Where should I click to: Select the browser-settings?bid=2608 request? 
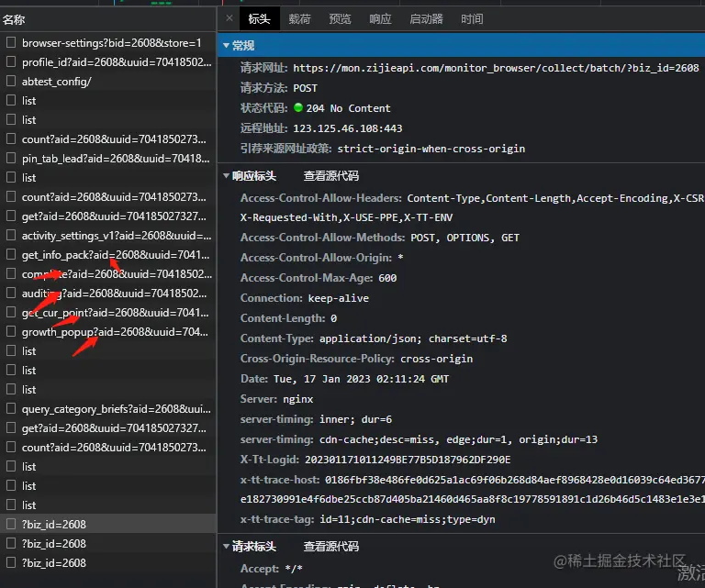[108, 43]
